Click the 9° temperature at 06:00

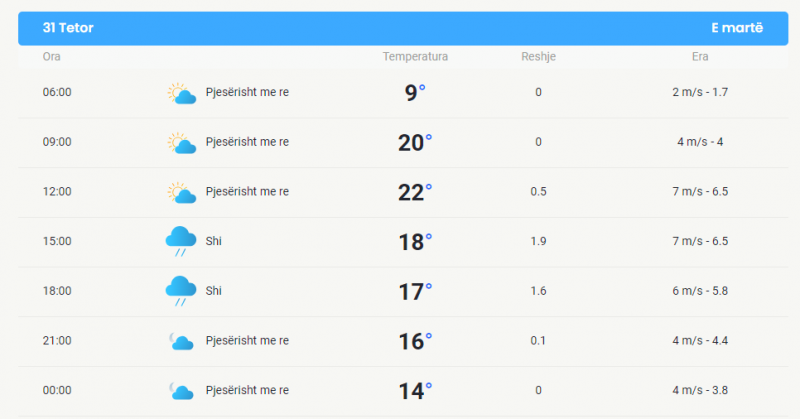(415, 92)
